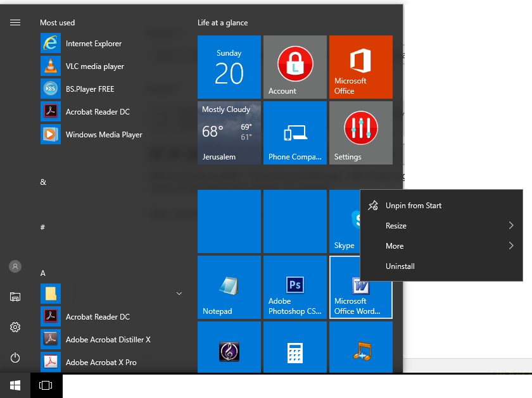Viewport: 532px width, 398px height.
Task: Open the Skype tile
Action: pos(345,221)
